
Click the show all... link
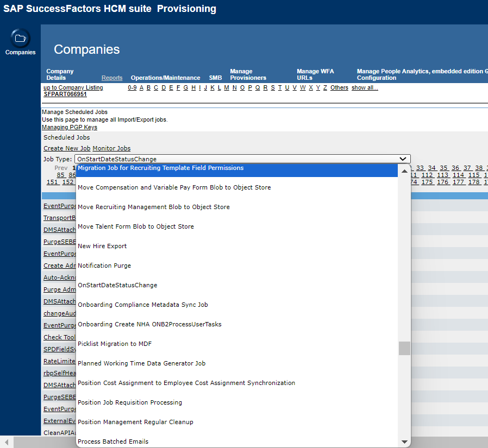click(365, 87)
